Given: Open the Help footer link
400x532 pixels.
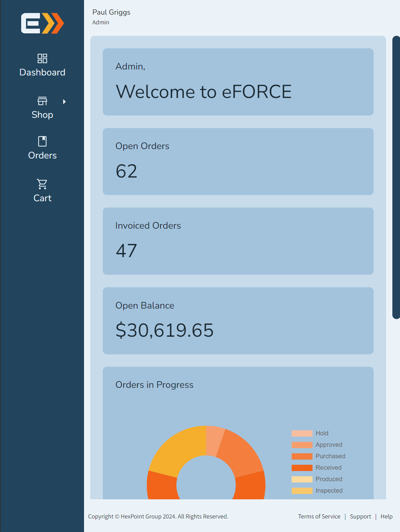Looking at the screenshot, I should [386, 516].
